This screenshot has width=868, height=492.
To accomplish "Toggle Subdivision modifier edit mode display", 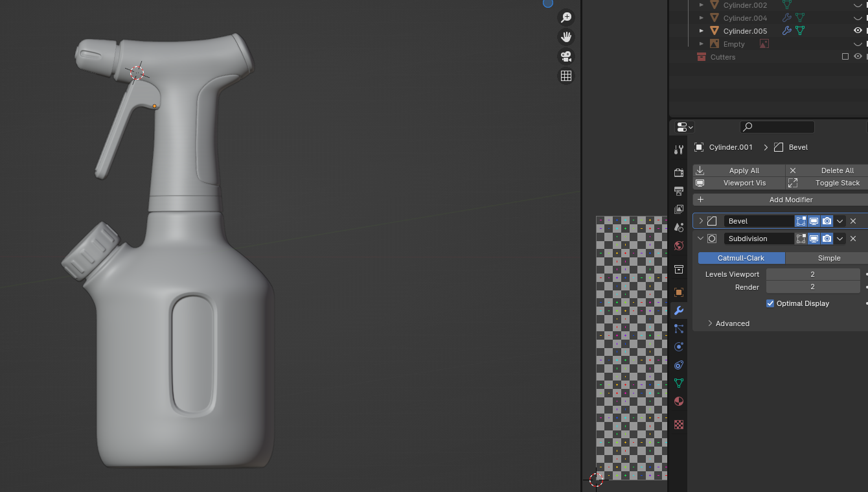I will pos(801,239).
